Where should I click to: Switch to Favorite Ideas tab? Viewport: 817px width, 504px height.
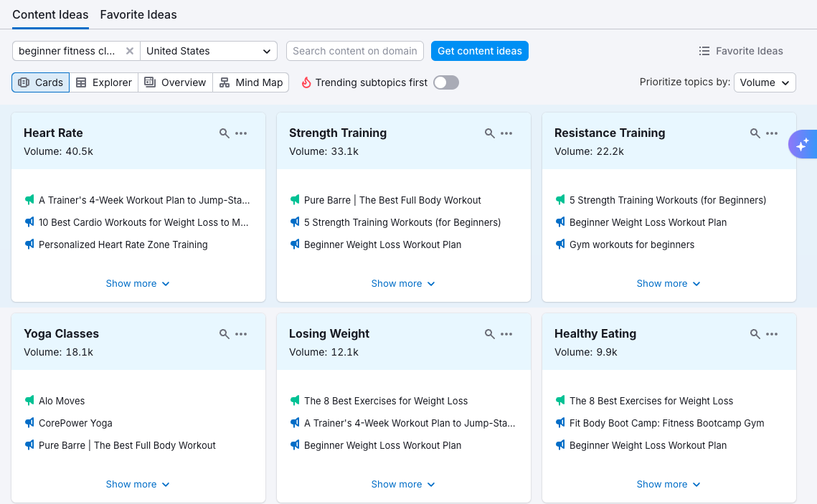click(138, 14)
